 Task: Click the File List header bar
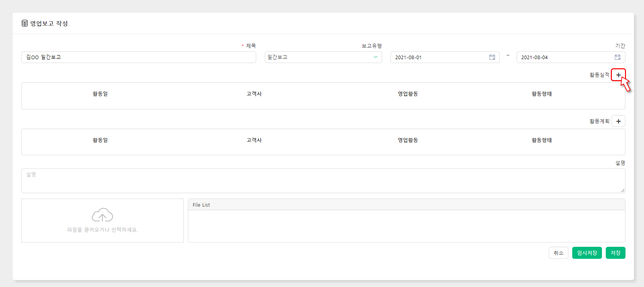[x=406, y=205]
